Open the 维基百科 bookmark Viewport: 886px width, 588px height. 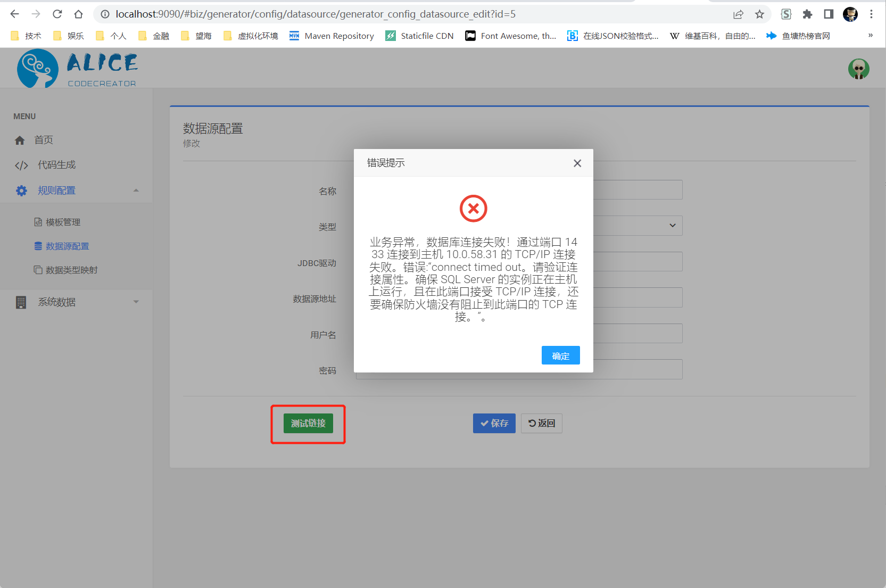[713, 36]
